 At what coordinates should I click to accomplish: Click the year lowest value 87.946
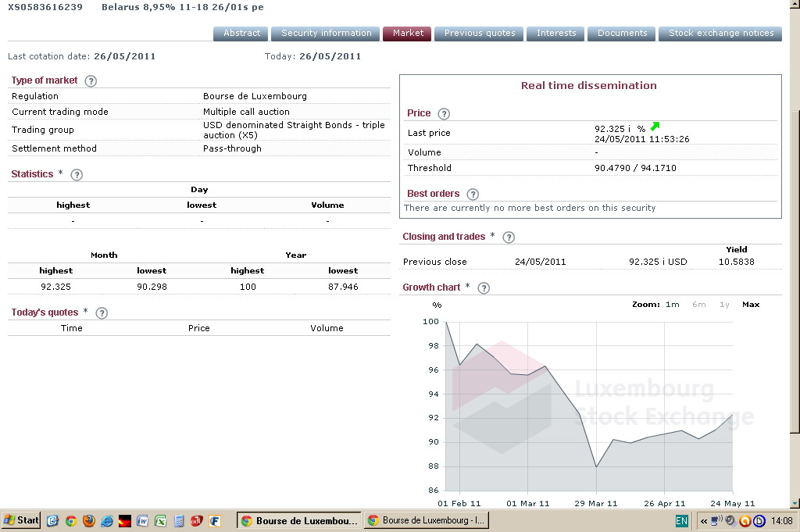(343, 287)
